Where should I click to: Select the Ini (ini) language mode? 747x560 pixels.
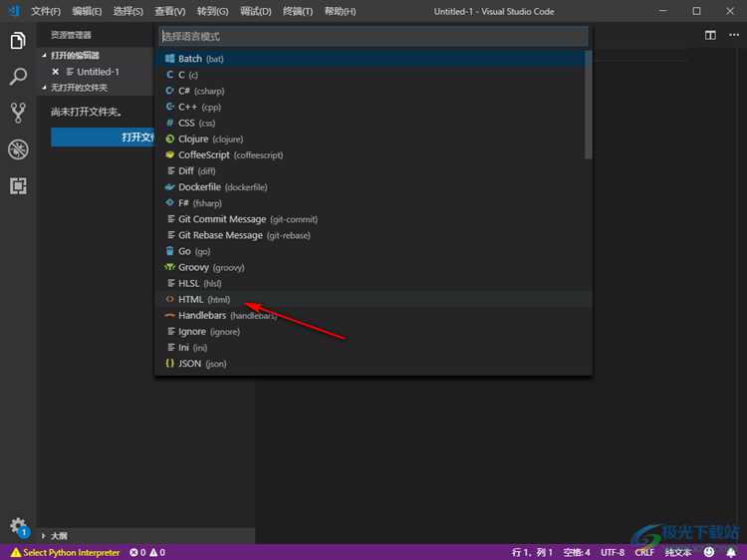coord(373,348)
